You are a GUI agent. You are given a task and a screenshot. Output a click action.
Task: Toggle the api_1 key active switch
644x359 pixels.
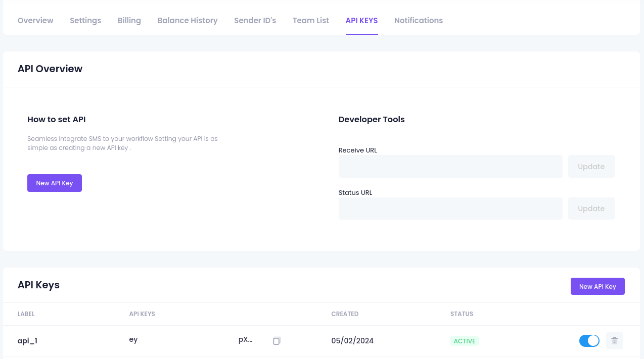tap(589, 341)
